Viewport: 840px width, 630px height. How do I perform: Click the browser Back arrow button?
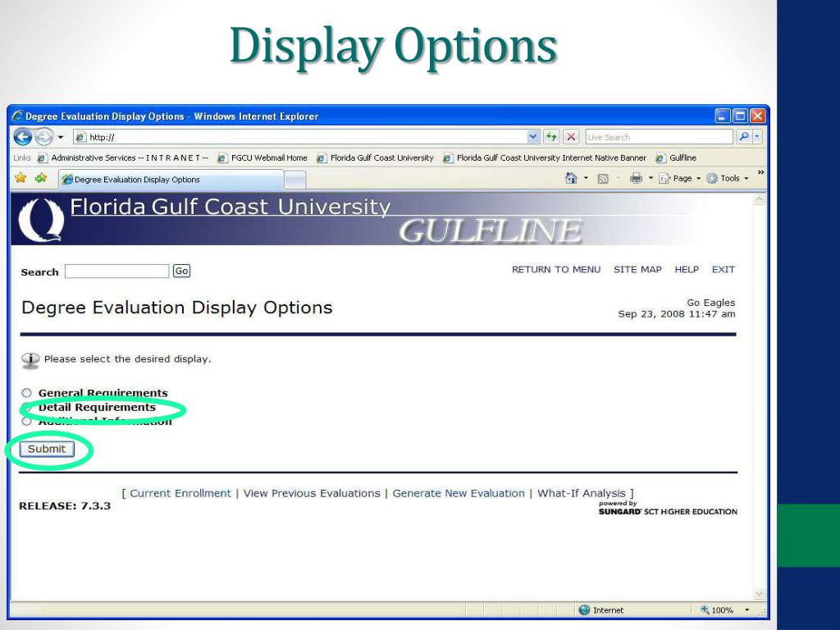click(22, 137)
